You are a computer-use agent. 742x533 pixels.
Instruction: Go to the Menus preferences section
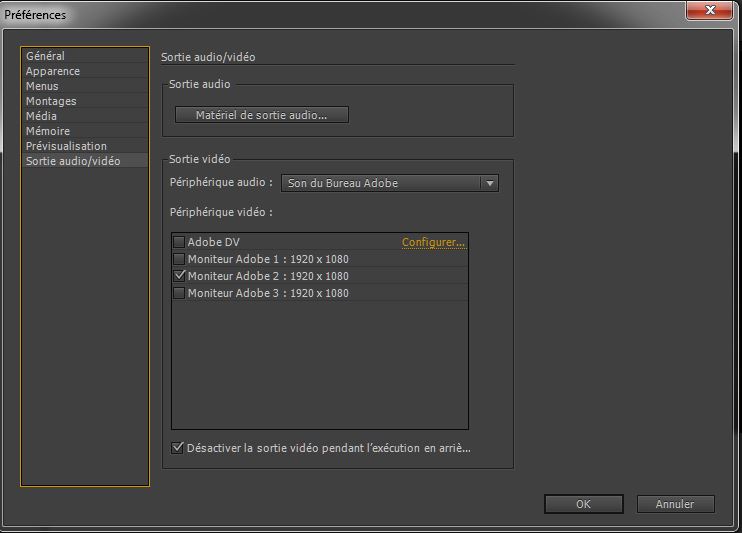point(42,86)
